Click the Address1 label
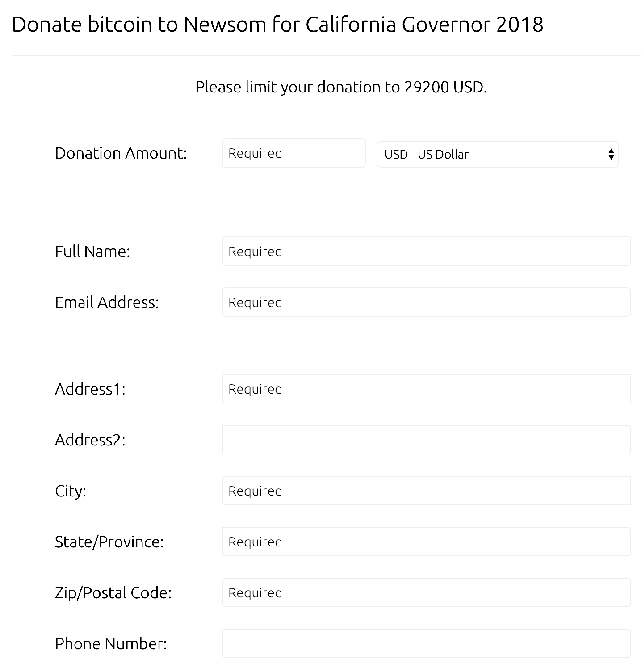641x672 pixels. coord(90,389)
